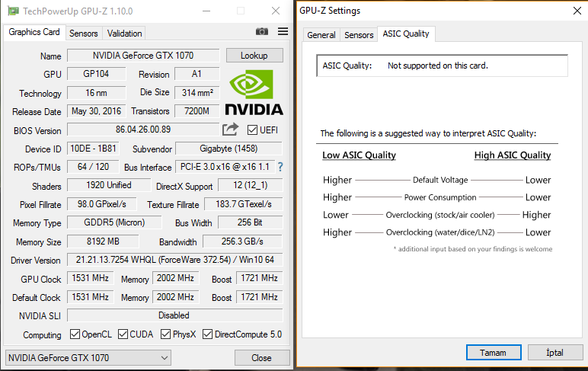This screenshot has width=588, height=371.
Task: Save BIOS using the export arrow icon
Action: (230, 130)
